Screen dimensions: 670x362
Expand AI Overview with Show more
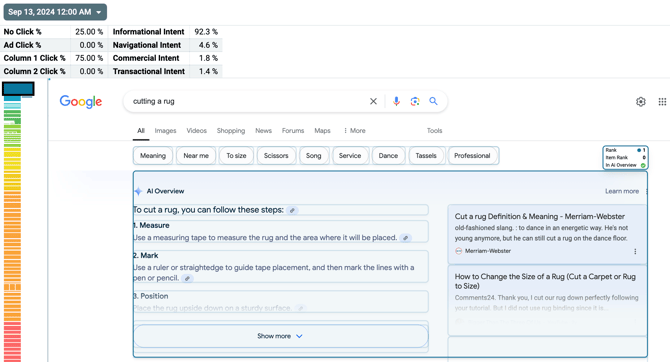click(x=281, y=336)
